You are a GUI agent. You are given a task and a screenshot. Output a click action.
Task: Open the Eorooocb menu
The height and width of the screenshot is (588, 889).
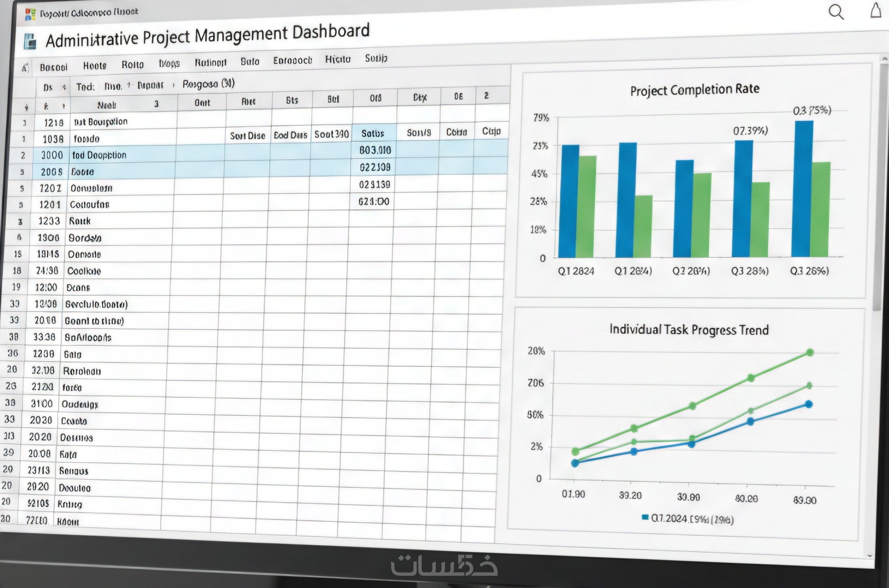[292, 60]
